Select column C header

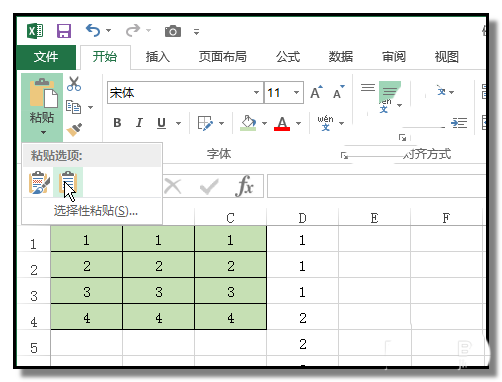tap(230, 218)
